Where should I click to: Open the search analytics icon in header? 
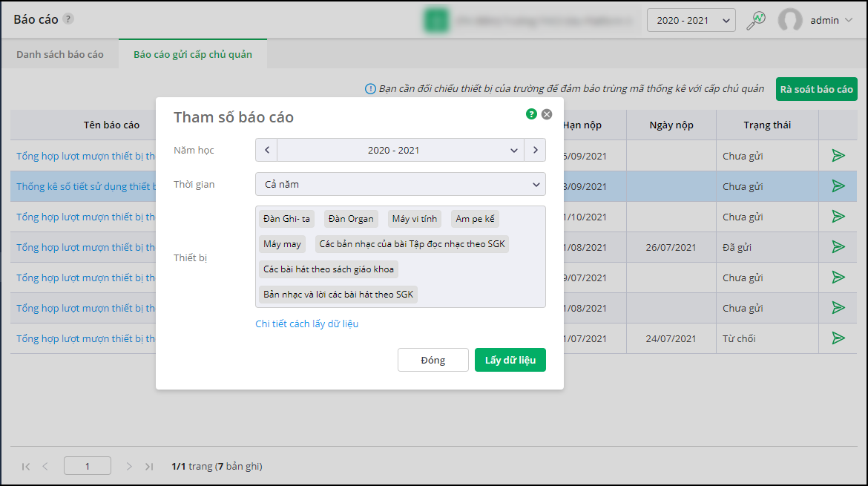(x=756, y=20)
